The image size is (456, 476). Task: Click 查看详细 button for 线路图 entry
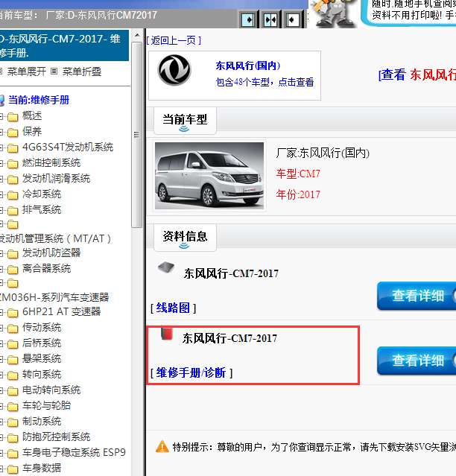(417, 296)
